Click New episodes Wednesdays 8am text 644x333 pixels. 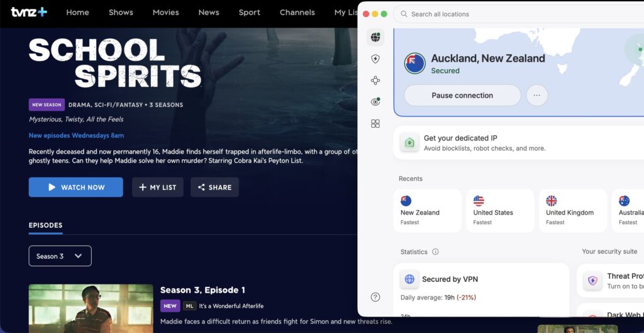[76, 135]
